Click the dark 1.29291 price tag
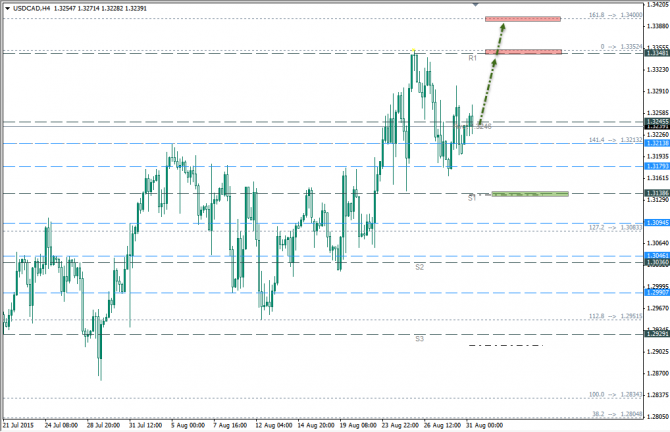This screenshot has width=670, height=432. click(657, 334)
